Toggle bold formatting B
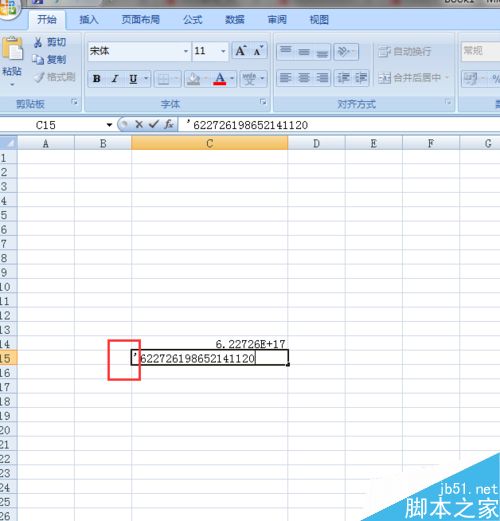Screen dimensions: 500x521 tap(97, 79)
